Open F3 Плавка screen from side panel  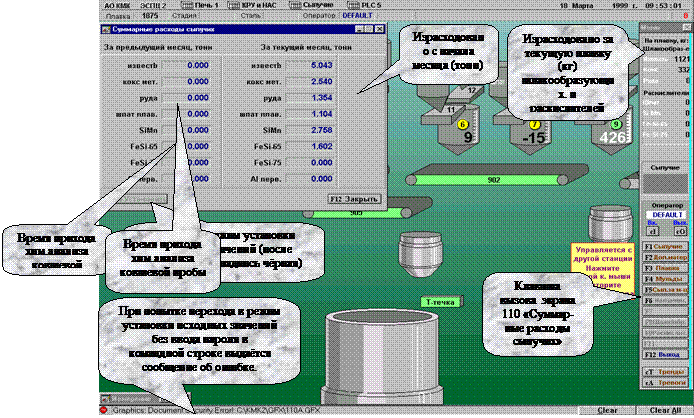point(665,268)
